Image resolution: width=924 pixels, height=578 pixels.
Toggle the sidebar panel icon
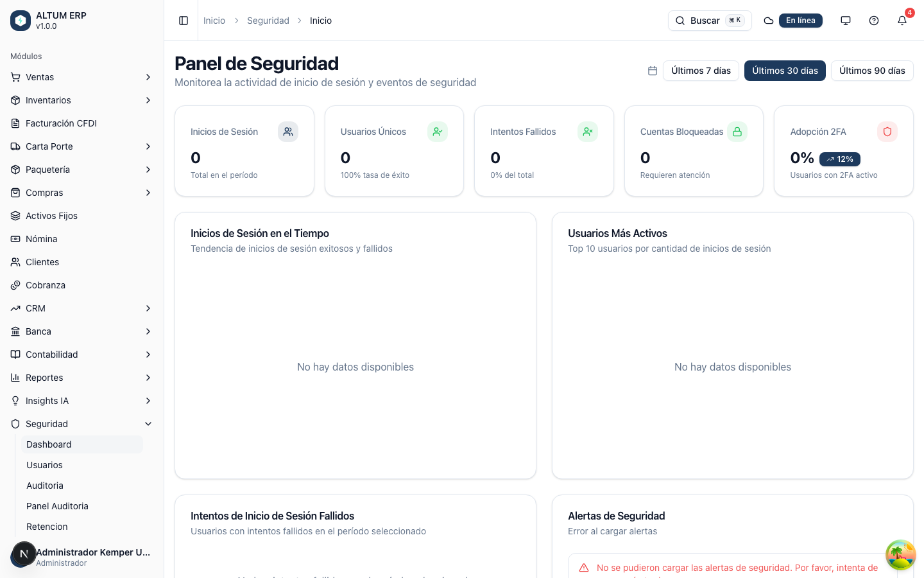[x=184, y=21]
